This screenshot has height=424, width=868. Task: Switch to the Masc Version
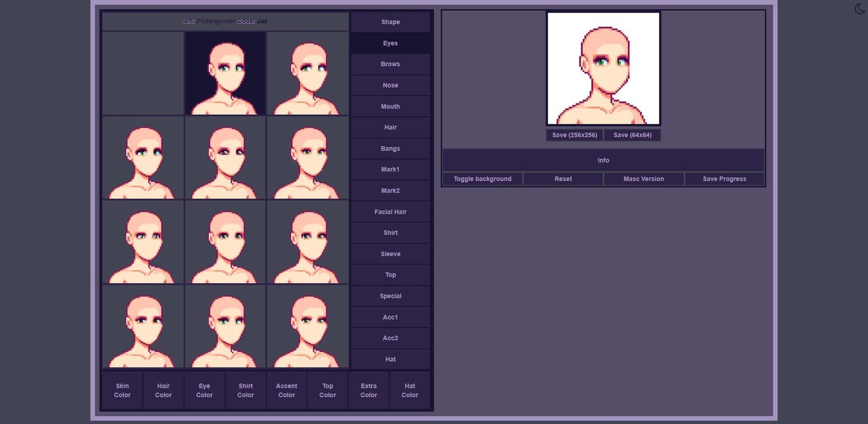coord(643,178)
